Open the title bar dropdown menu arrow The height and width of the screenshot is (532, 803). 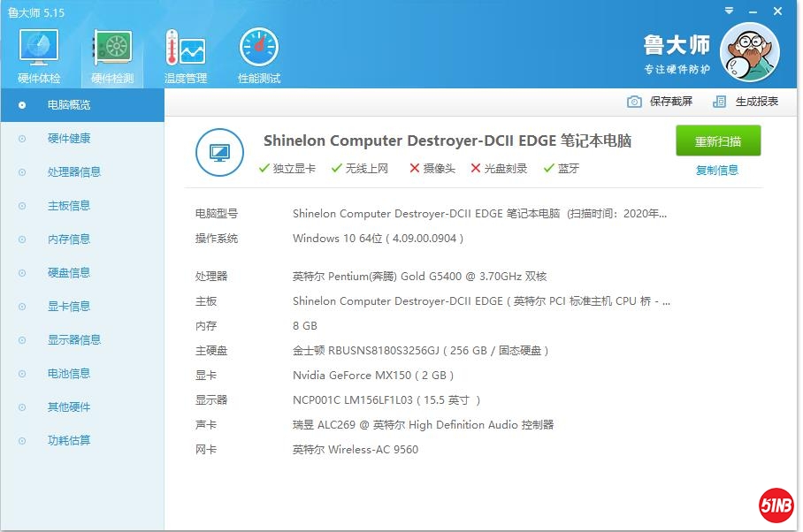[x=728, y=11]
